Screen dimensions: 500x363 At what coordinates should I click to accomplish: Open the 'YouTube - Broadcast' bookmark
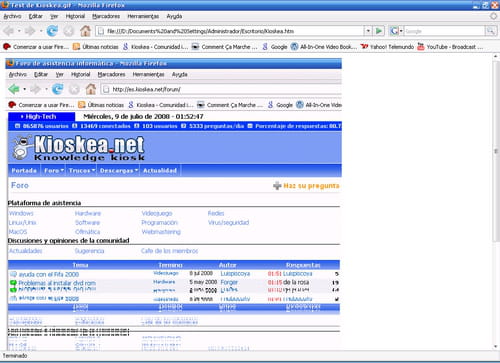[x=450, y=47]
